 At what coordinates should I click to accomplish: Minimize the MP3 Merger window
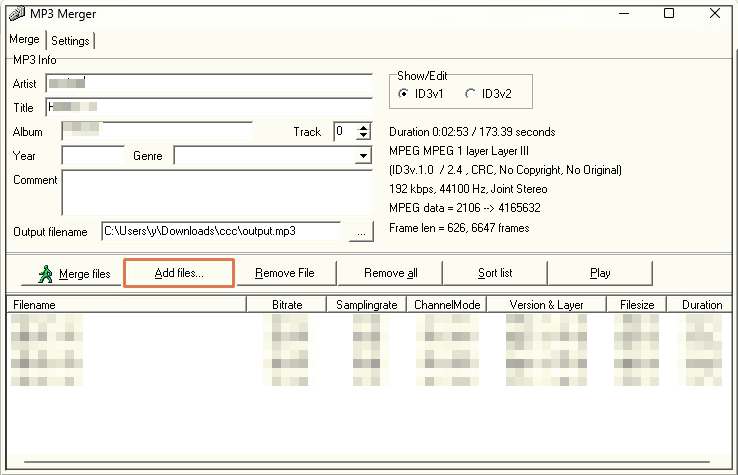pyautogui.click(x=624, y=13)
